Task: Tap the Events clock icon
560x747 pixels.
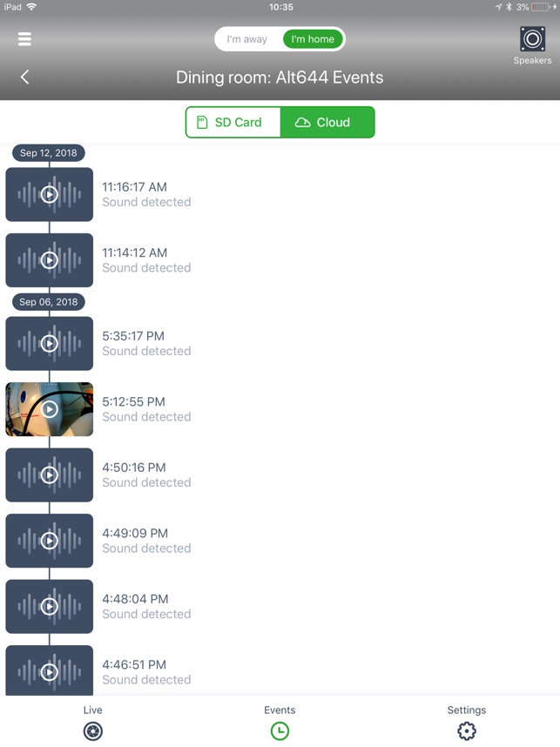Action: 280,730
